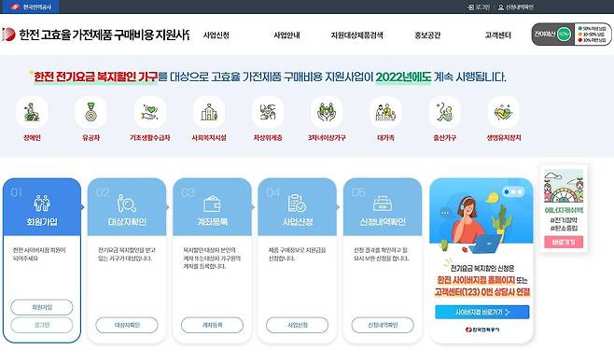614x364 pixels.
Task: Click the budget status legend panel
Action: [x=593, y=35]
